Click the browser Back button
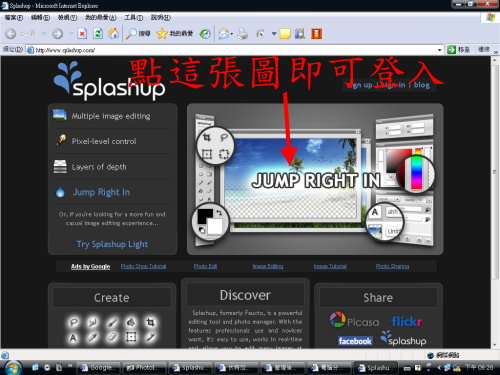This screenshot has width=500, height=375. (x=11, y=34)
